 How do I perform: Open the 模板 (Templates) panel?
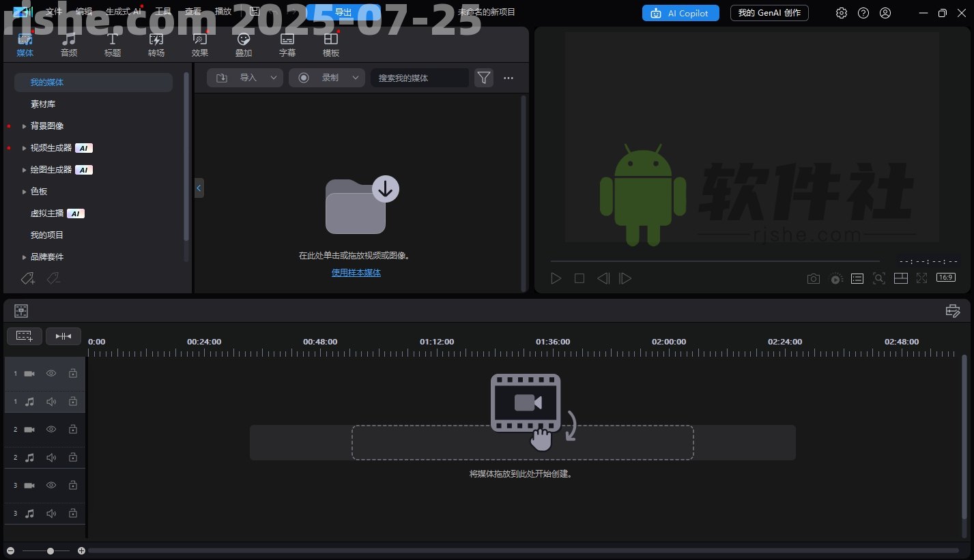(331, 43)
